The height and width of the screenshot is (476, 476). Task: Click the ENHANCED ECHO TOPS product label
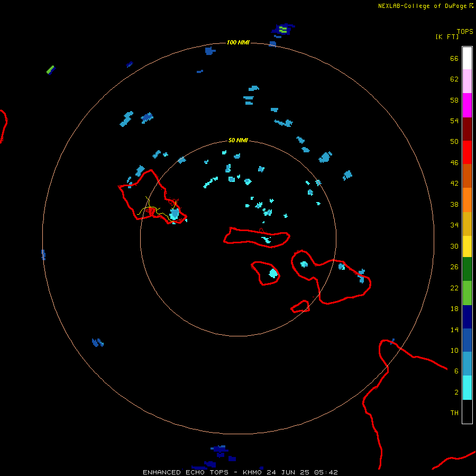tap(186, 472)
